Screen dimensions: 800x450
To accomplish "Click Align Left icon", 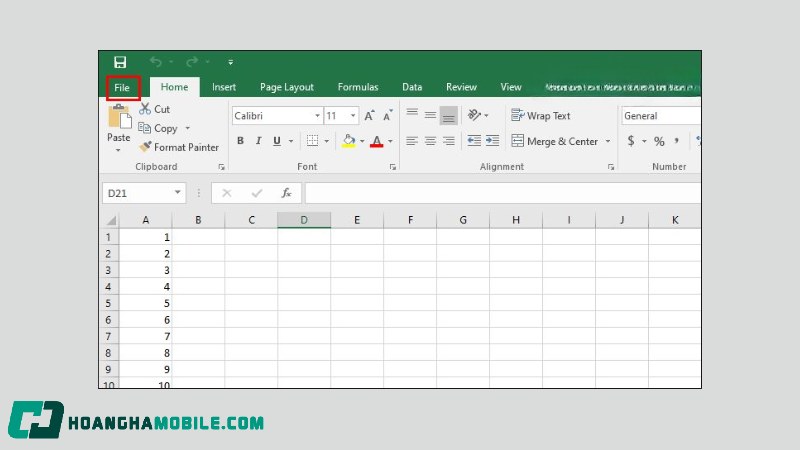I will tap(412, 141).
